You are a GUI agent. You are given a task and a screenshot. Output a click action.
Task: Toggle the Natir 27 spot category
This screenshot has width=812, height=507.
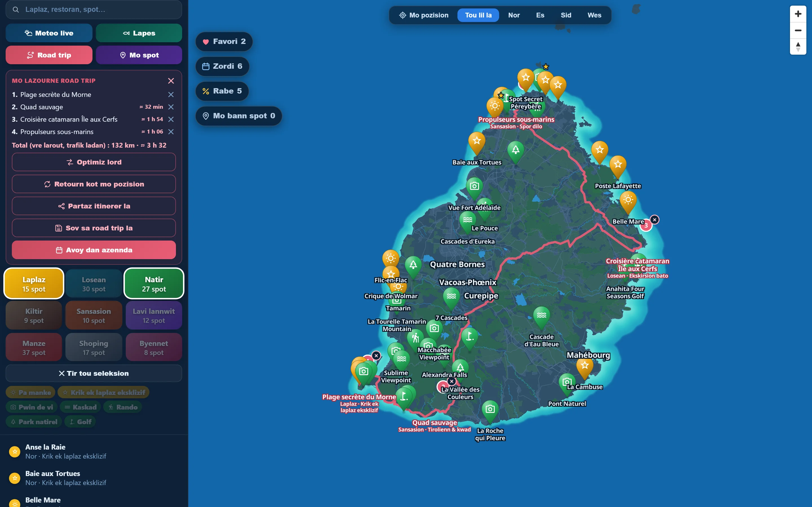click(x=154, y=284)
